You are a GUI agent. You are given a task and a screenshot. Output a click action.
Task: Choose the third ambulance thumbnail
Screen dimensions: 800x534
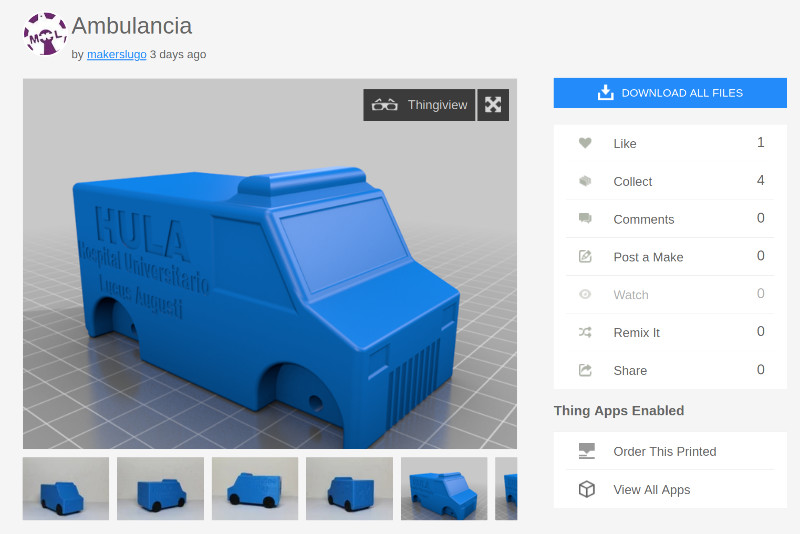pyautogui.click(x=255, y=488)
